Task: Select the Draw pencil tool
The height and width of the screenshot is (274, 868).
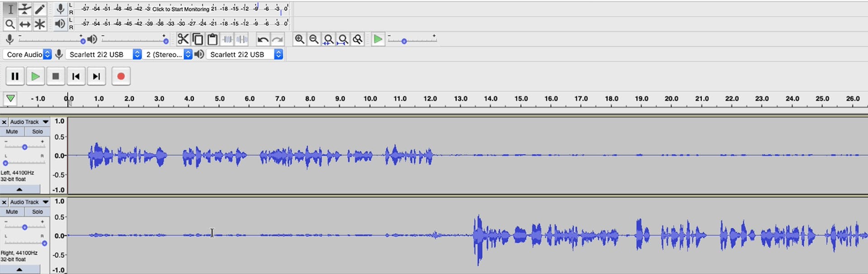Action: point(40,9)
